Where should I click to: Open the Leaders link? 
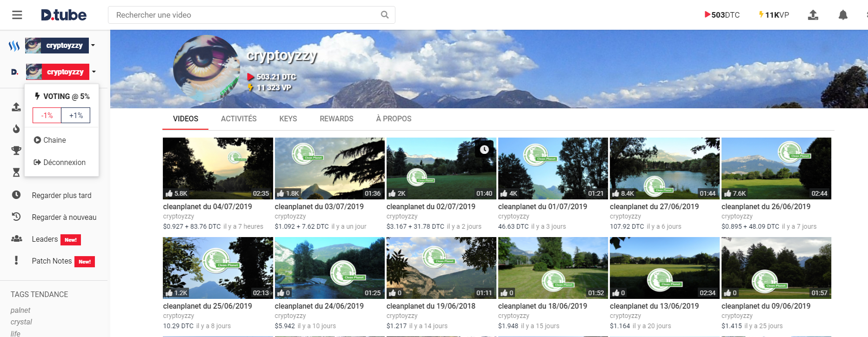pyautogui.click(x=45, y=239)
